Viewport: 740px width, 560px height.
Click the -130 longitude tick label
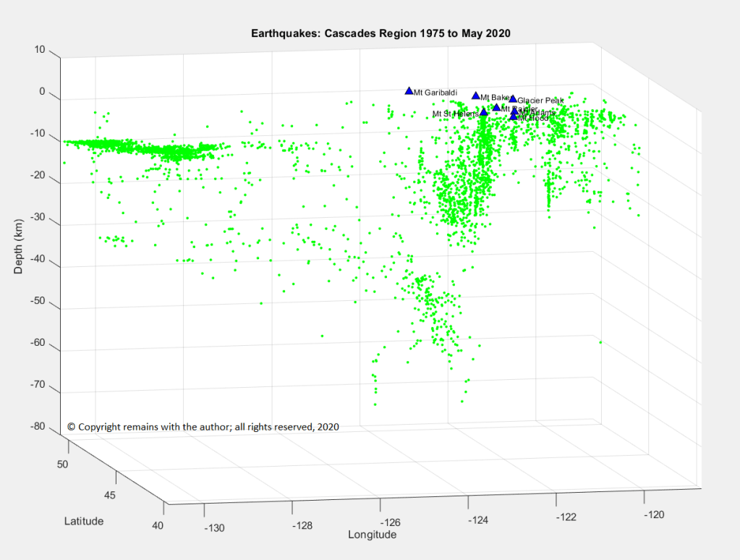(214, 528)
